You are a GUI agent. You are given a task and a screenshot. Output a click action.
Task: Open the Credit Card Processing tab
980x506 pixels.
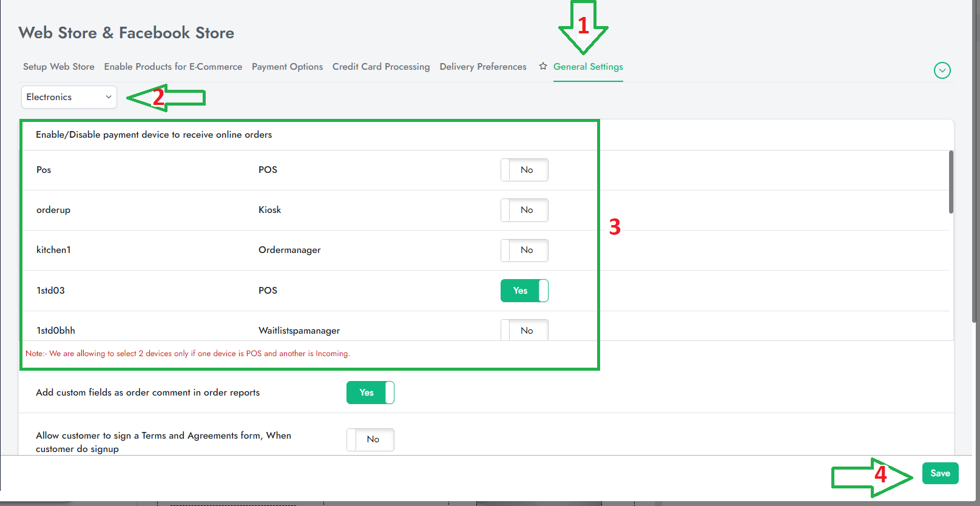[381, 67]
